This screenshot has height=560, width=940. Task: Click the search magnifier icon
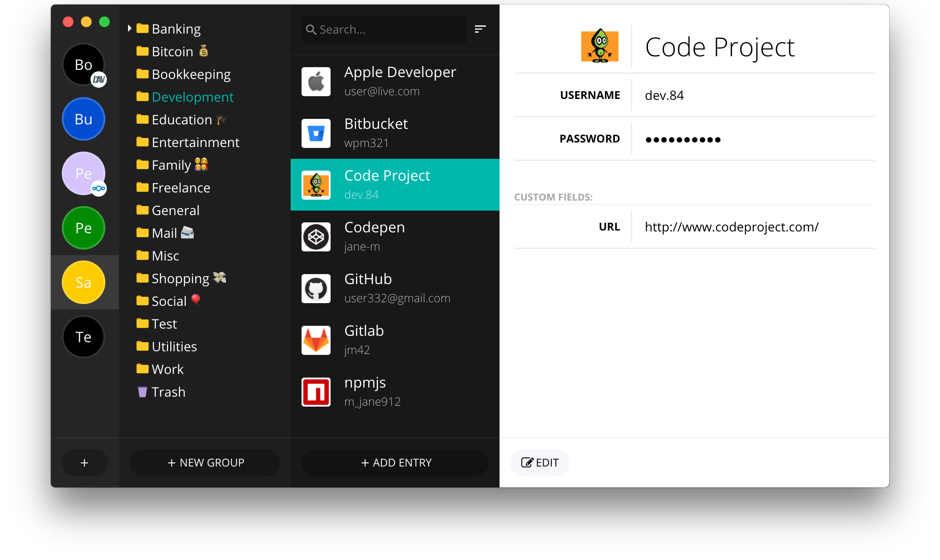311,30
